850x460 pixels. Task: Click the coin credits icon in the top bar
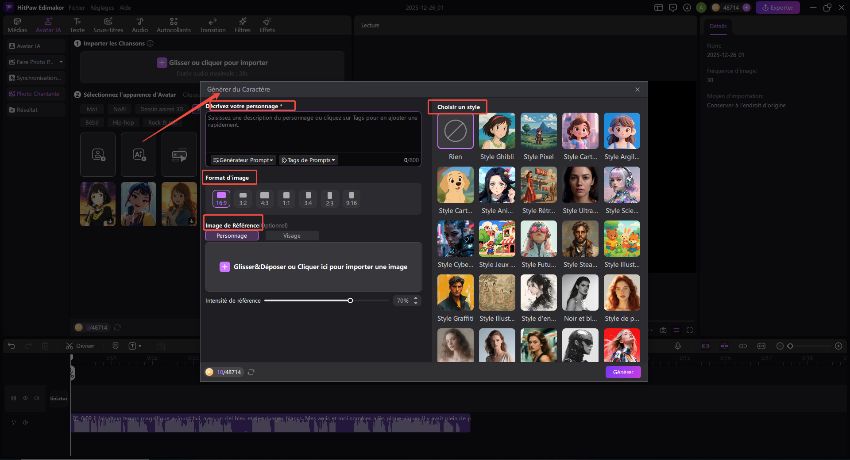click(x=716, y=8)
